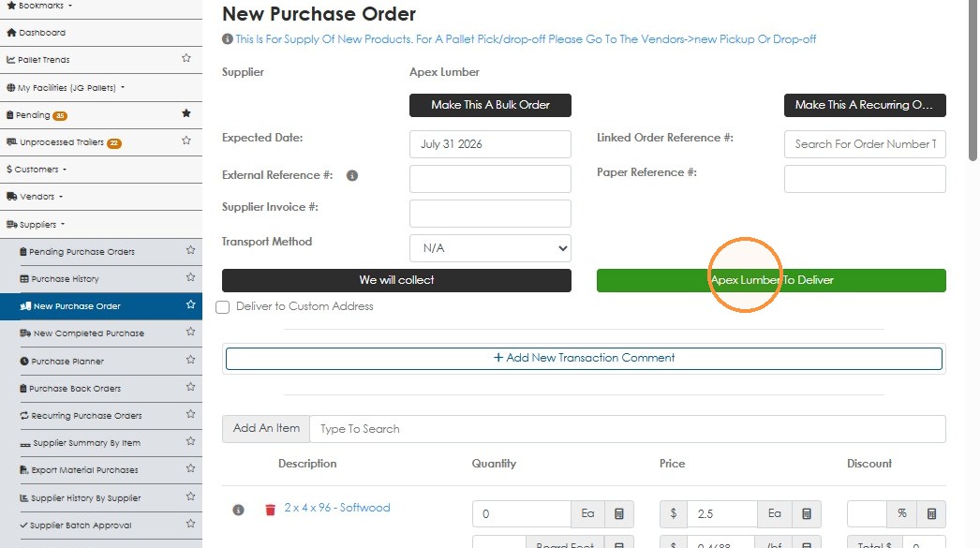Viewport: 980px width, 548px height.
Task: Select the We will collect button
Action: click(x=396, y=280)
